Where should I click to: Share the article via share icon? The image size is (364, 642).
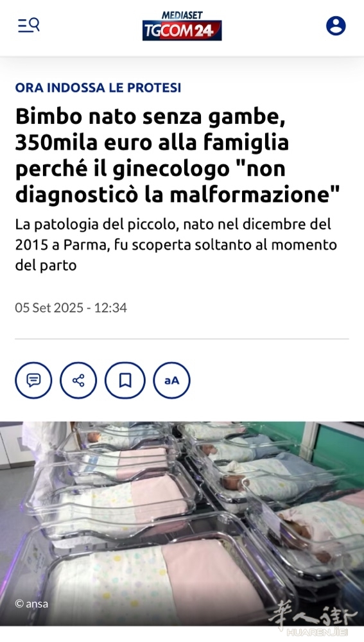(x=78, y=380)
